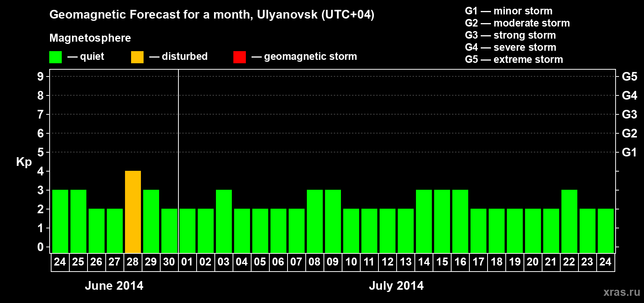
Task: Click the 'G4 — severe storm' legend entry
Action: (511, 47)
